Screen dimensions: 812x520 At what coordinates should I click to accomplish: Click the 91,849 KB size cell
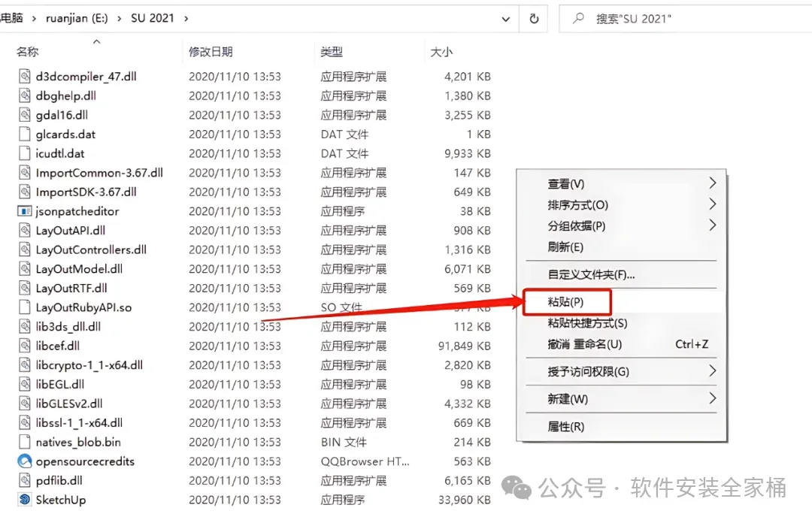(x=465, y=346)
